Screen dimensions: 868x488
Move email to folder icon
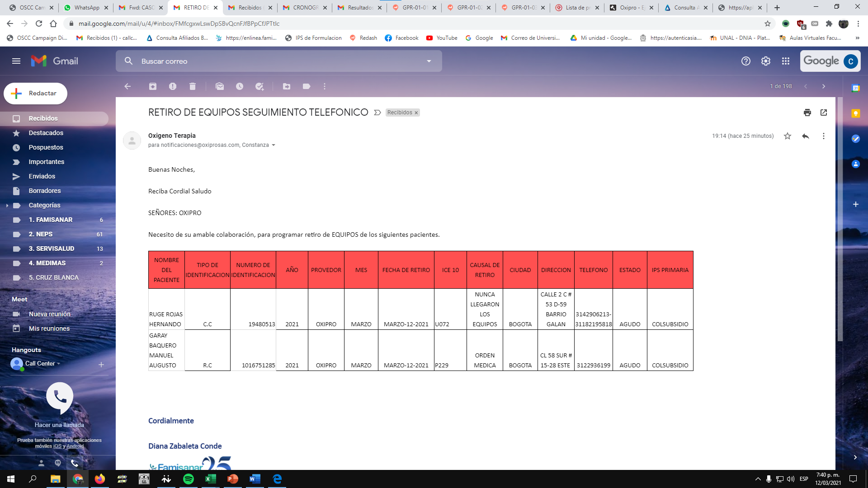(x=287, y=86)
